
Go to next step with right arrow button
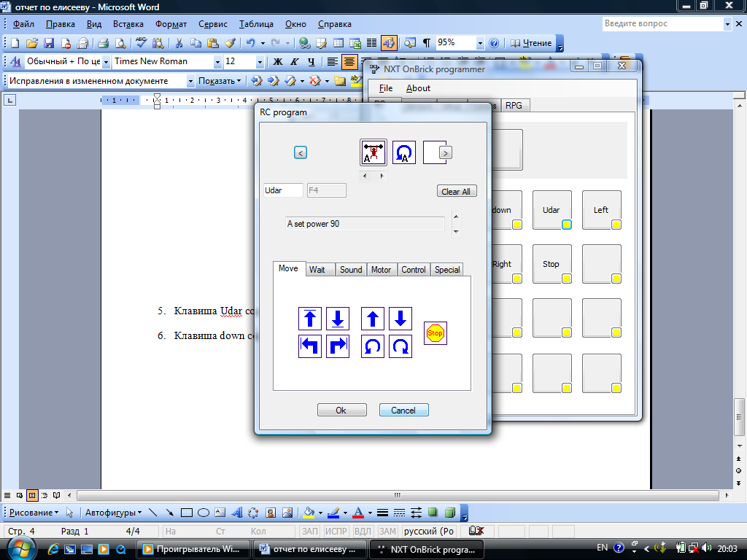point(446,153)
